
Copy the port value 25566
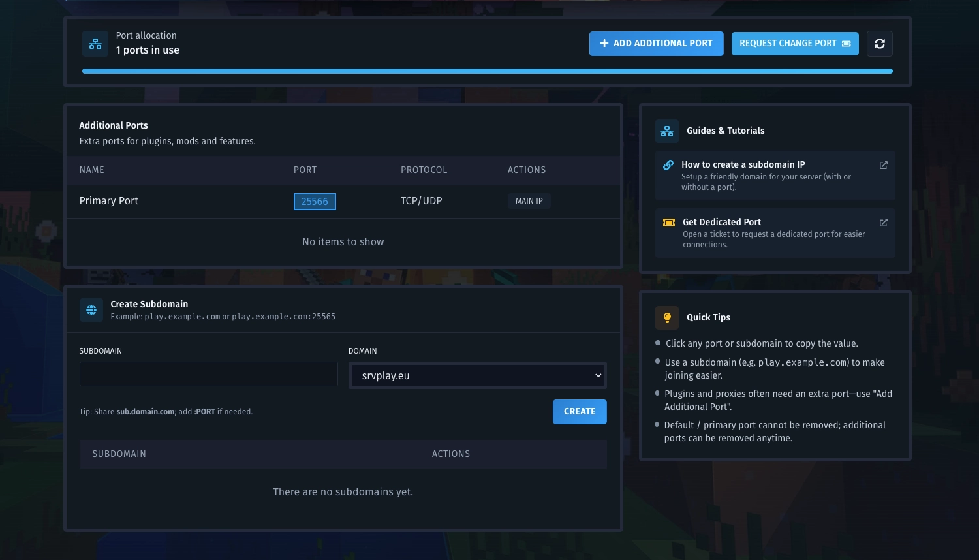click(315, 202)
